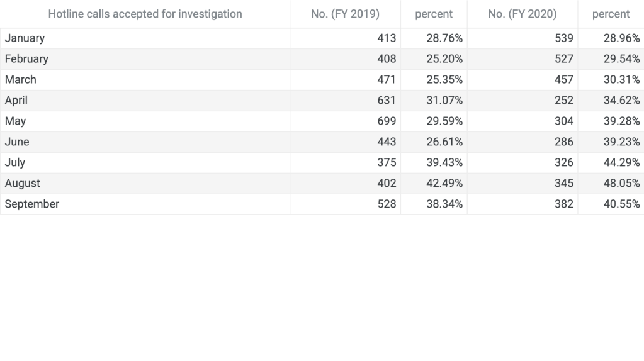Select the September row label
Screen dimensions: 644x361
tap(32, 204)
